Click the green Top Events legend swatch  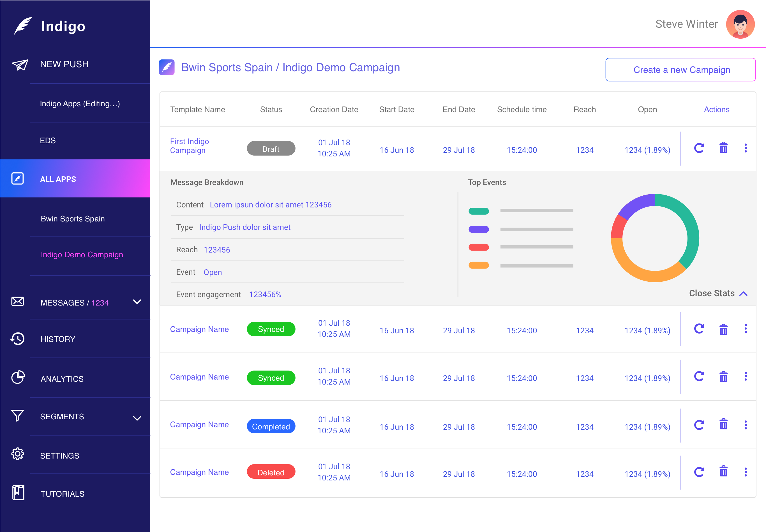[479, 211]
